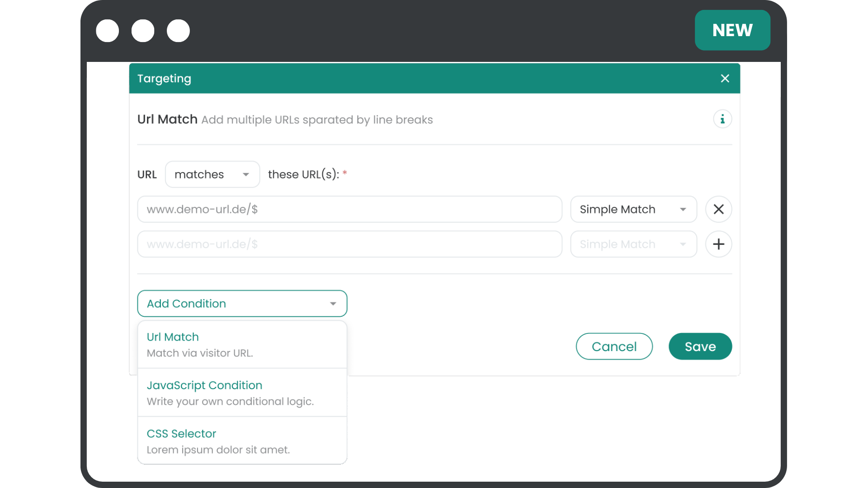Add another URL row with plus button
Screen dimensions: 868x488
click(x=718, y=244)
